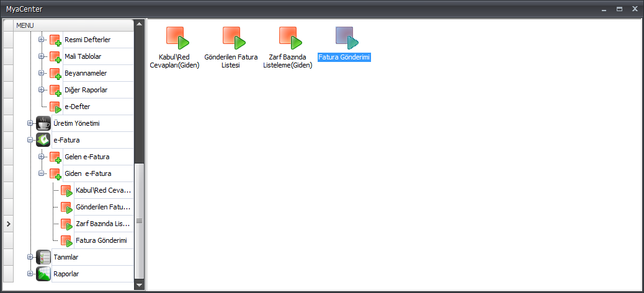Select Zarf Bazında Lis... tree entry

(x=103, y=224)
